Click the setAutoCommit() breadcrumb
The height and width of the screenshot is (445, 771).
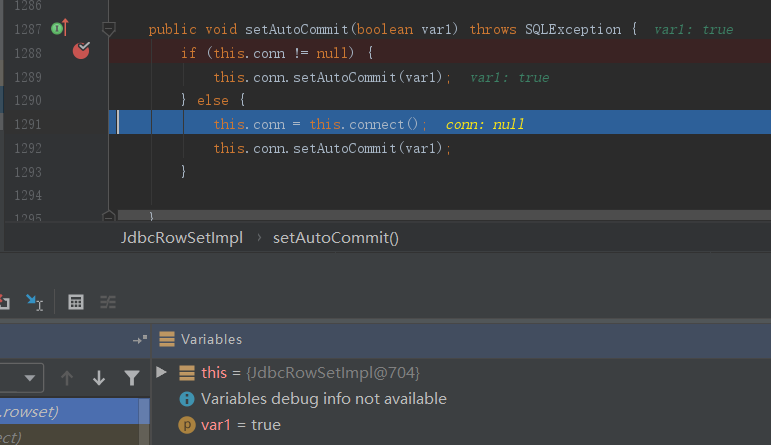tap(335, 238)
